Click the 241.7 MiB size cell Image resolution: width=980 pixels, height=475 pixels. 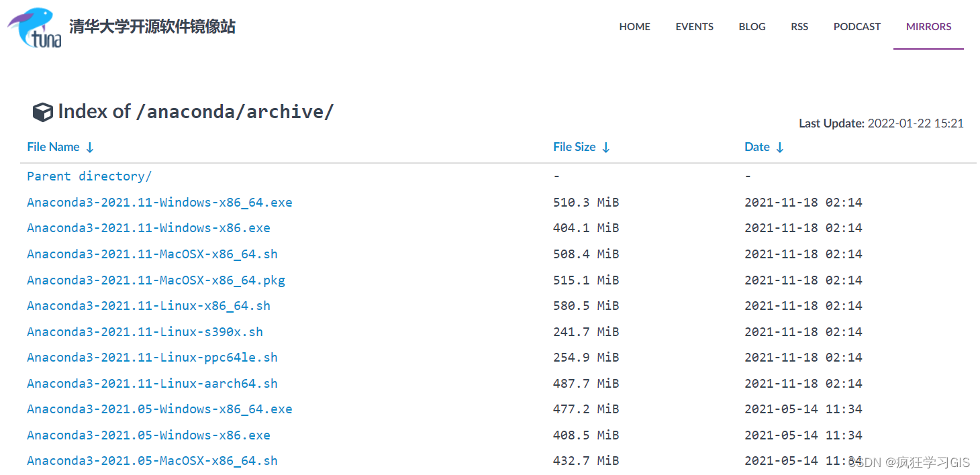pyautogui.click(x=586, y=331)
